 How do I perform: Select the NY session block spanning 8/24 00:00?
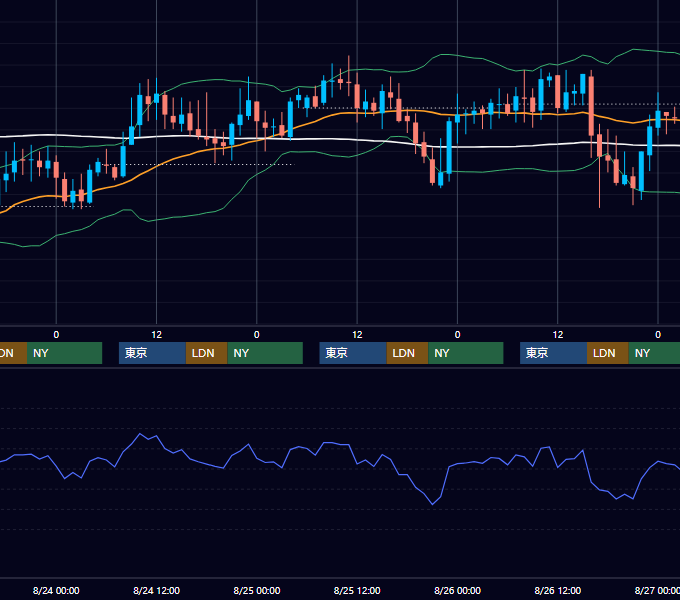coord(64,353)
